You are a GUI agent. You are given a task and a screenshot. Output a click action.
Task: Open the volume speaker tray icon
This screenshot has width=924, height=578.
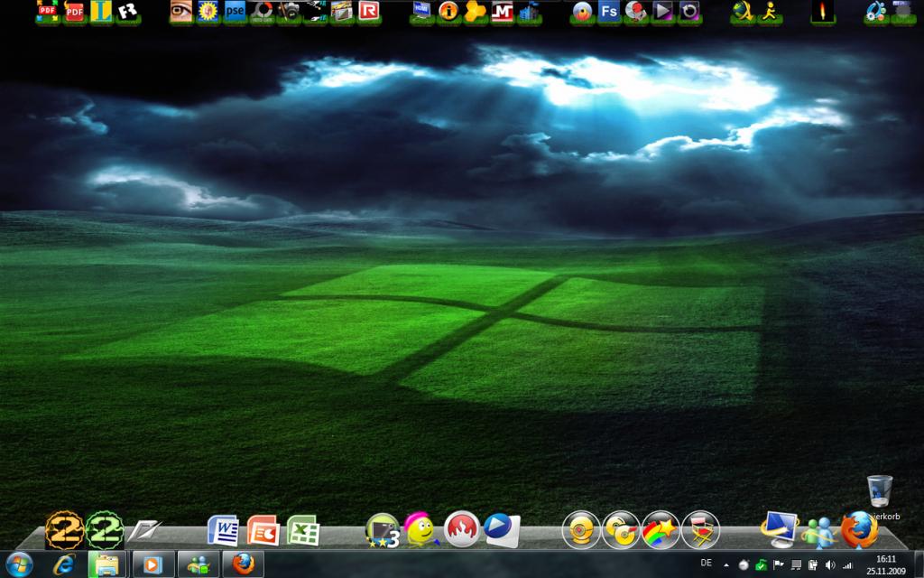(x=830, y=565)
